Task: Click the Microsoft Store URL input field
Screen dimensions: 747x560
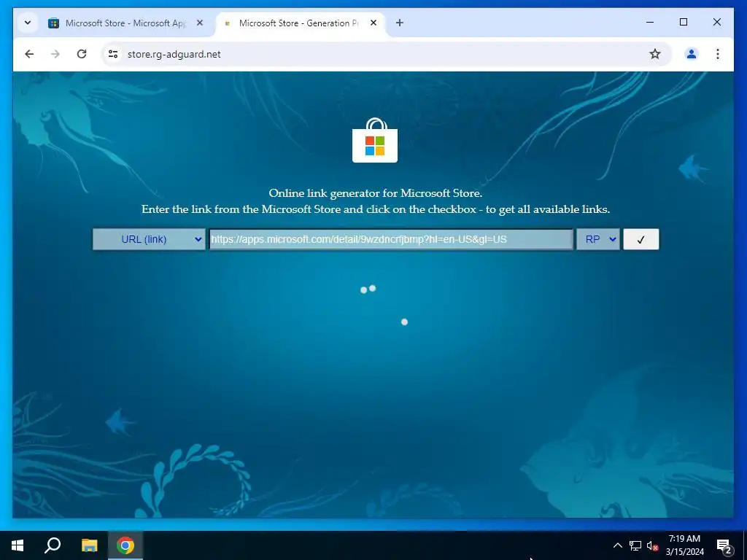Action: 391,239
